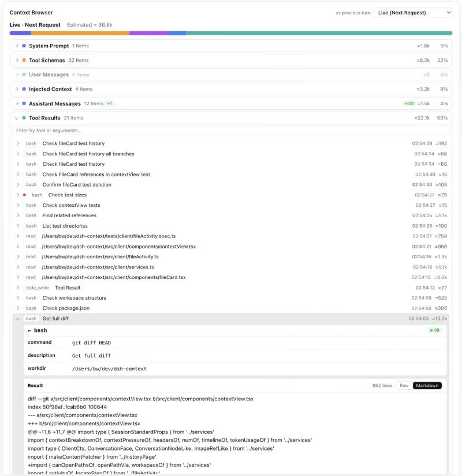Click the Tool Results ≈22.1k token count
Image resolution: width=462 pixels, height=476 pixels.
pos(422,118)
